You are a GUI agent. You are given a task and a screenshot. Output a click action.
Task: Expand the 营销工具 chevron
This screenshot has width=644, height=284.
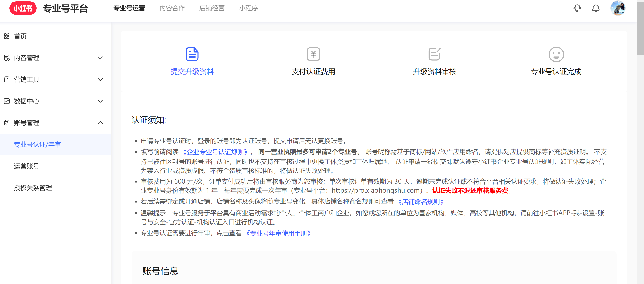point(100,80)
